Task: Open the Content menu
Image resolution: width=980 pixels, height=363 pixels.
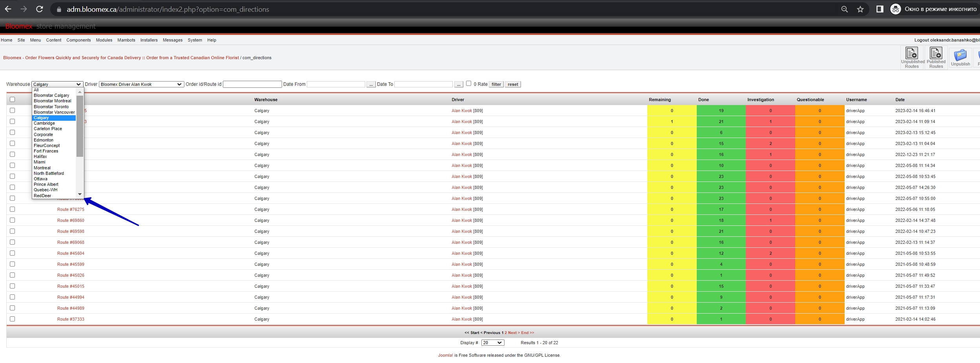Action: point(54,40)
